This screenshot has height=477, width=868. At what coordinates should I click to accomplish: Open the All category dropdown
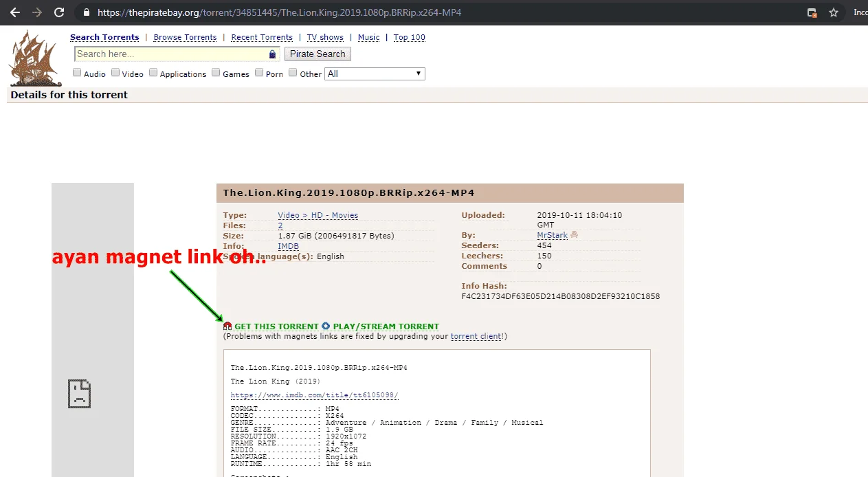pyautogui.click(x=375, y=74)
